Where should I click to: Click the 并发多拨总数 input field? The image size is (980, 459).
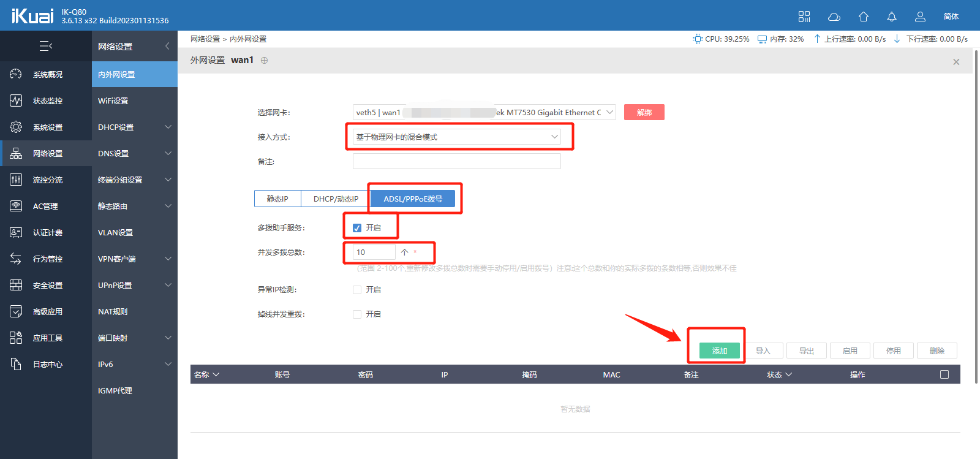374,252
